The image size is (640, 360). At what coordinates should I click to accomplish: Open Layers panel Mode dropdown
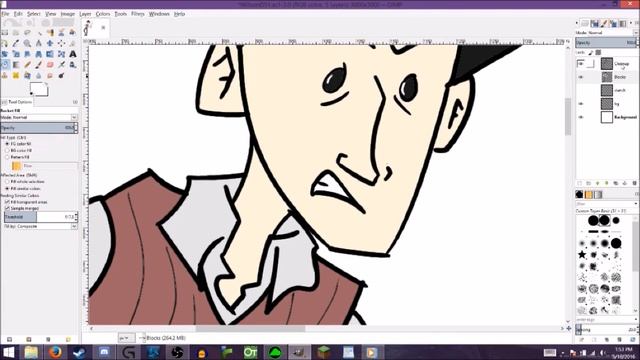coord(607,33)
